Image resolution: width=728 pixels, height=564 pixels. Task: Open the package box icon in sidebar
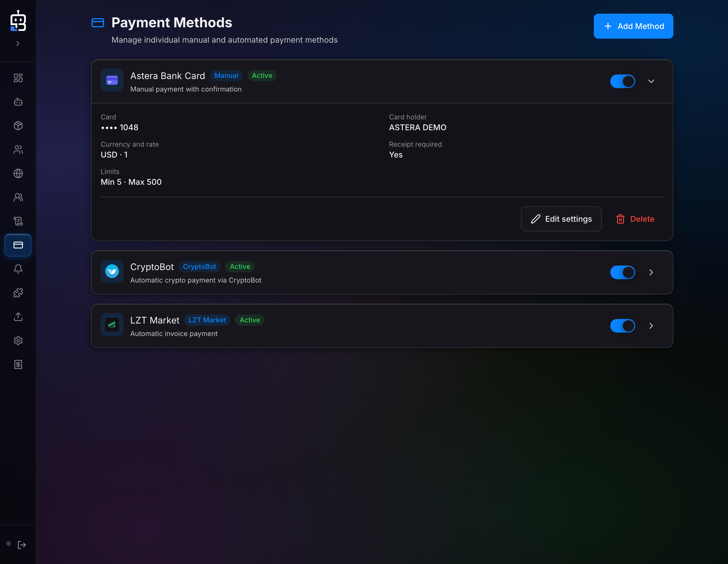pos(18,126)
